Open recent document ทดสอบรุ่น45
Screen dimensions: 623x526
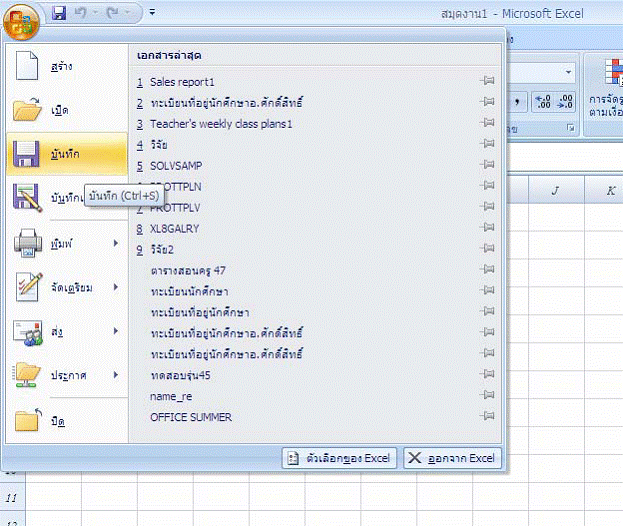(x=315, y=375)
